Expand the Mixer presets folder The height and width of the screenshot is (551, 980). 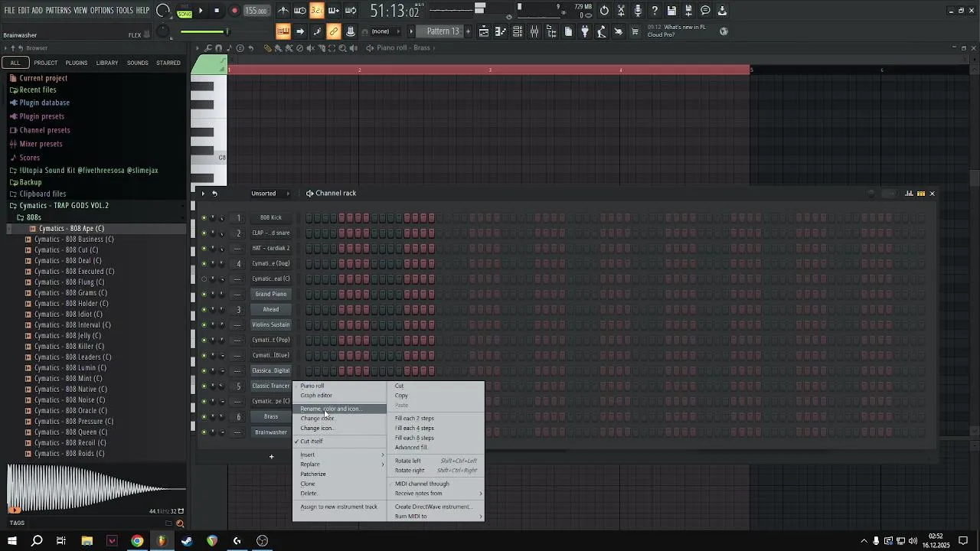click(41, 144)
